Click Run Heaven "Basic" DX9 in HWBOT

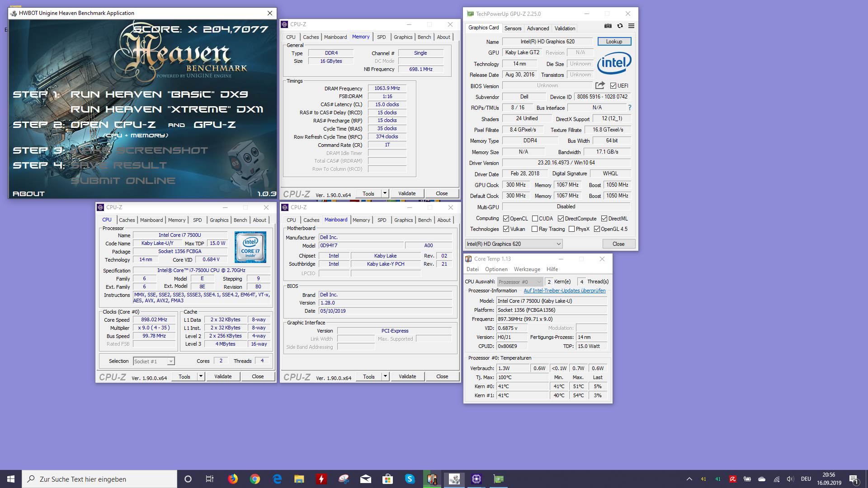point(159,94)
